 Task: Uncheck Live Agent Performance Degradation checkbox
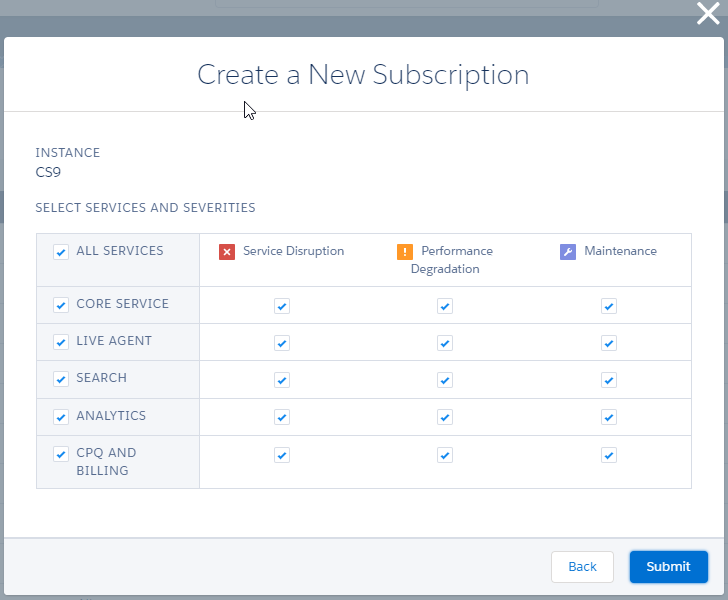point(445,343)
